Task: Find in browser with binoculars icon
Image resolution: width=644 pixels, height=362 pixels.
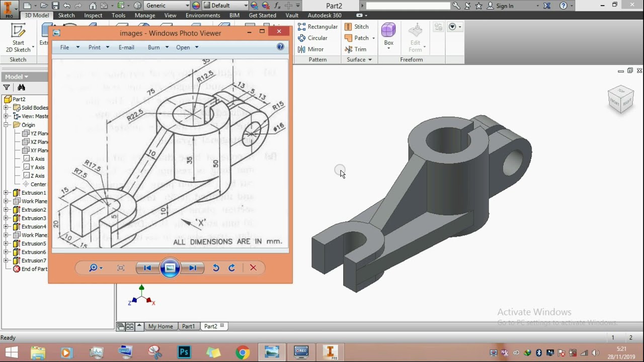Action: coord(21,87)
